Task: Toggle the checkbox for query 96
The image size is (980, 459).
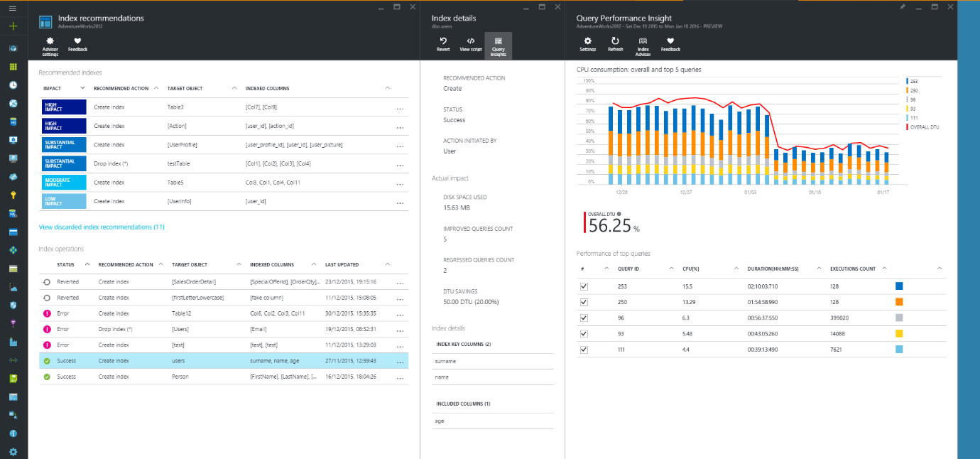Action: coord(584,318)
